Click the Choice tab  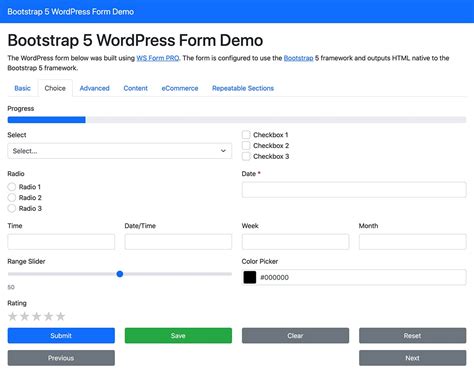55,88
